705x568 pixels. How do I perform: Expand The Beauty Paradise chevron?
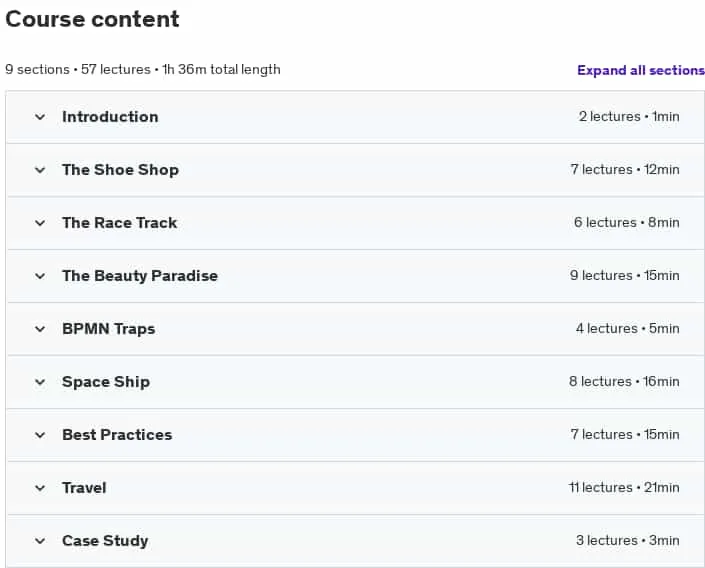(40, 276)
